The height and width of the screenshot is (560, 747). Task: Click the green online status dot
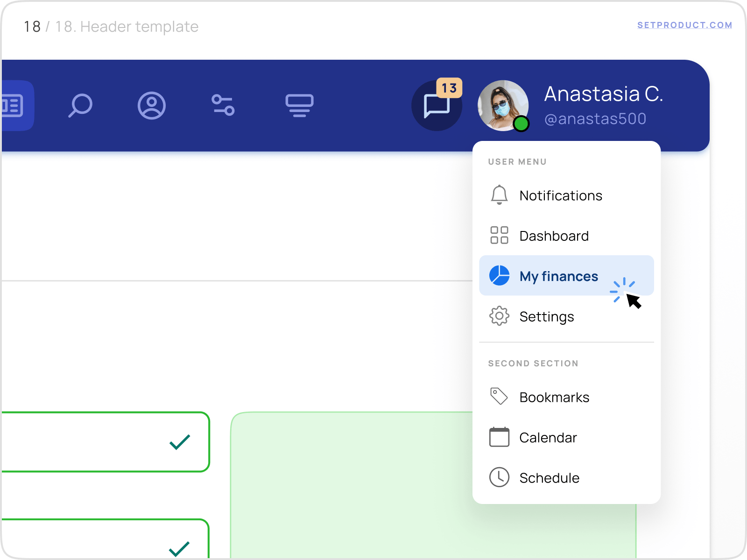(521, 124)
